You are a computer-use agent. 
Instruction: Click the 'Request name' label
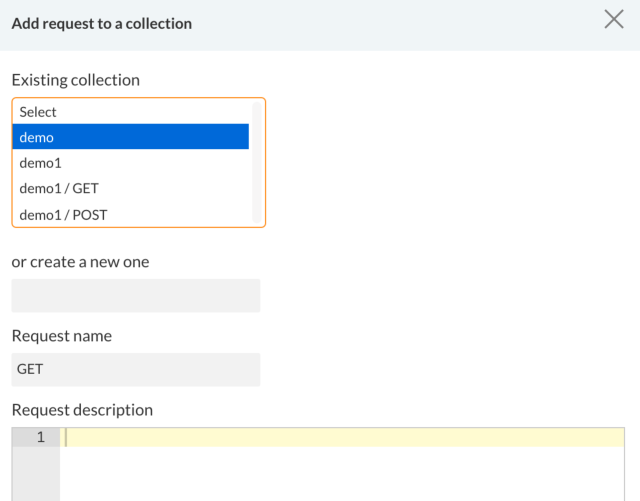[x=62, y=336]
